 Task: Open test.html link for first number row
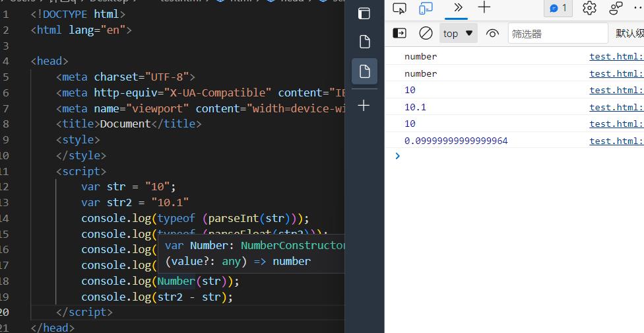pyautogui.click(x=616, y=56)
